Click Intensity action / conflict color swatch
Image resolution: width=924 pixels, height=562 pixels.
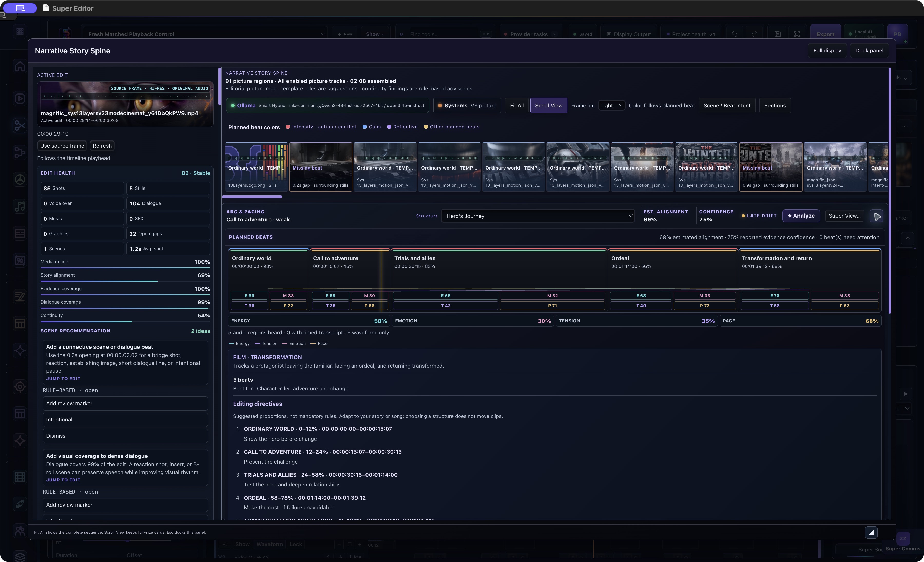click(288, 127)
